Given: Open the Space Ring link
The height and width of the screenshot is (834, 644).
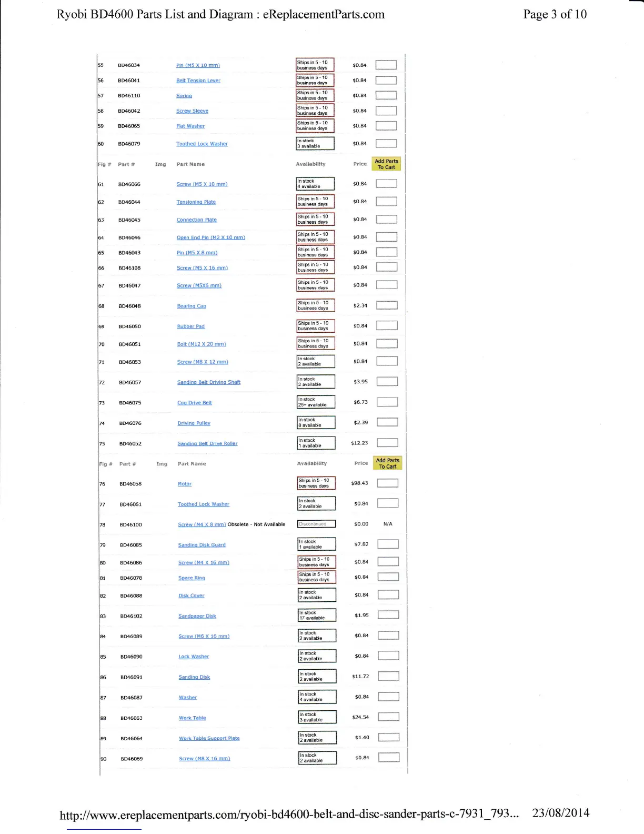Looking at the screenshot, I should pos(192,578).
